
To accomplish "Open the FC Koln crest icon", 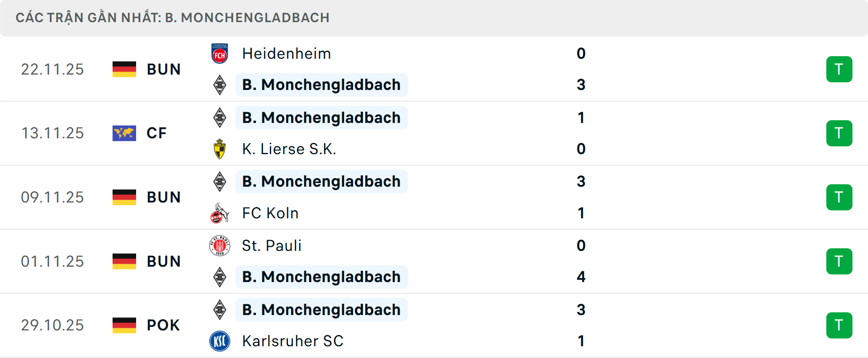I will click(x=220, y=213).
